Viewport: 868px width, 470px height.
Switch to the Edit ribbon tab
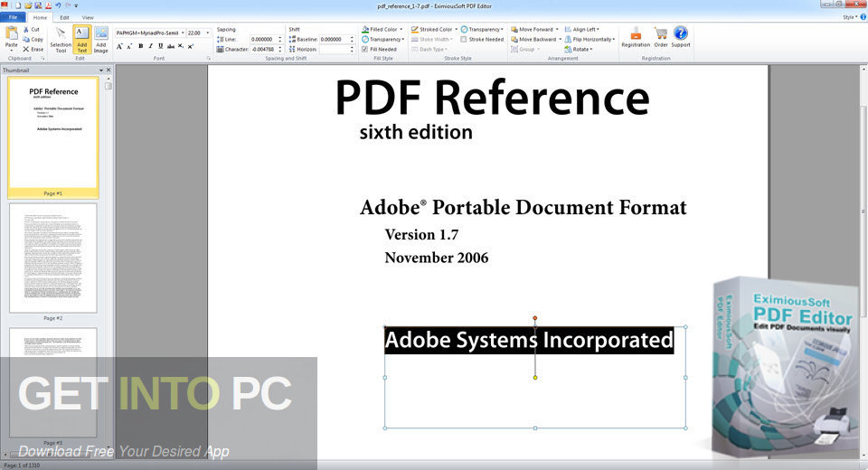(64, 18)
